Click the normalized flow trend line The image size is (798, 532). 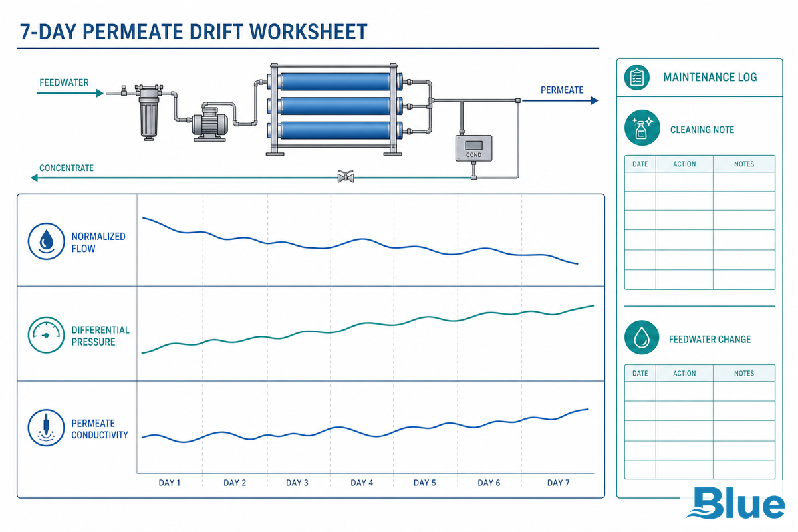tap(361, 239)
